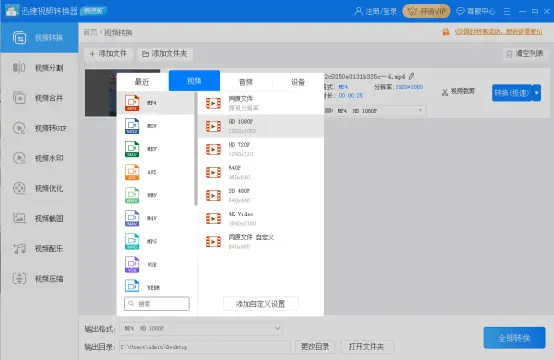Choose 同原文件 自定义 preset
The height and width of the screenshot is (360, 554).
(261, 242)
